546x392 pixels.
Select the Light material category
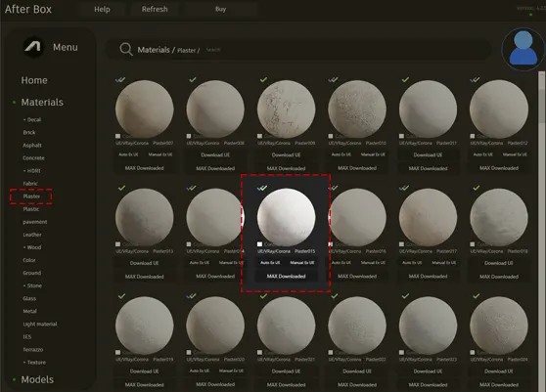coord(40,324)
